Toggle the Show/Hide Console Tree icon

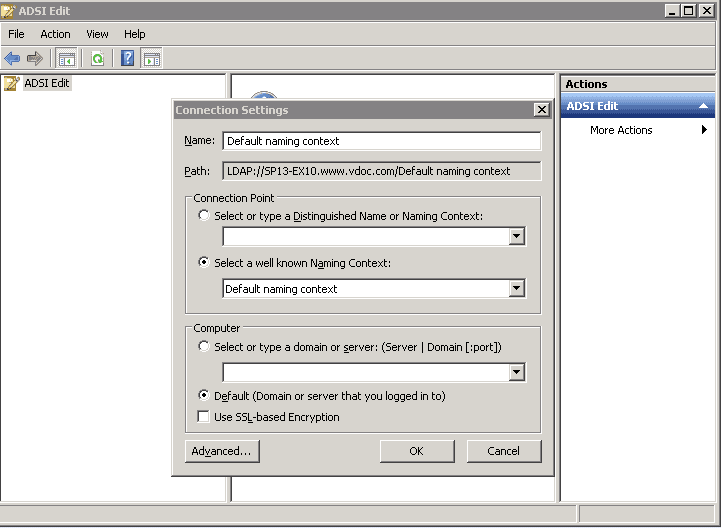pyautogui.click(x=67, y=58)
